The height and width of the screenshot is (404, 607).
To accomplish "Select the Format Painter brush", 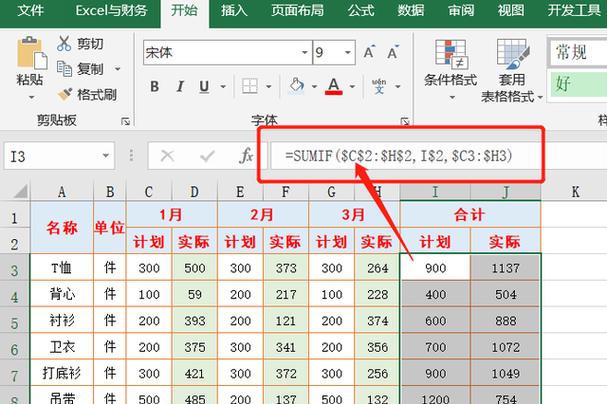I will tap(64, 94).
